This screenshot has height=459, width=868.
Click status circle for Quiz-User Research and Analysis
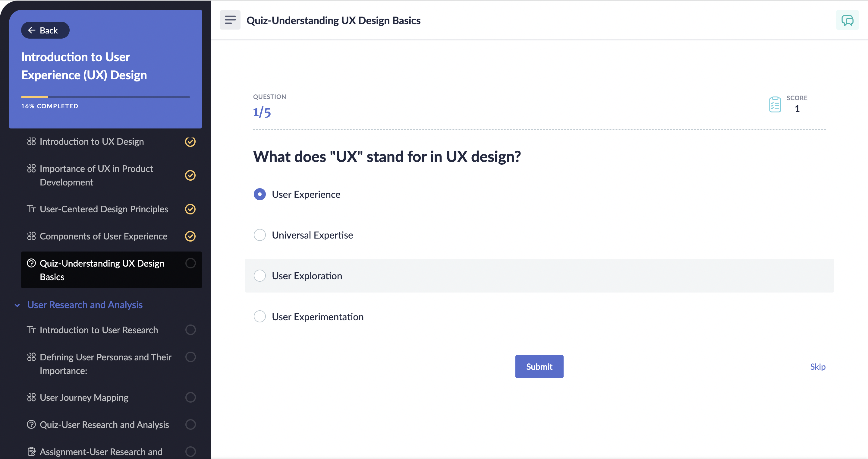coord(190,425)
